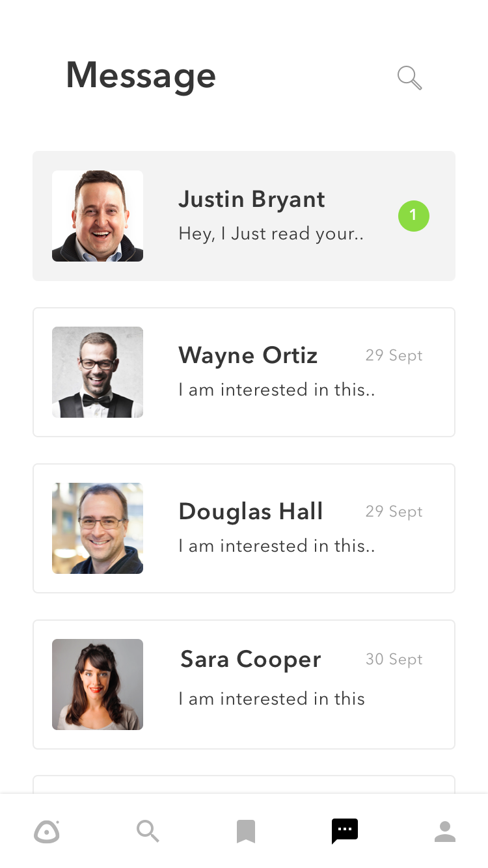488x868 pixels.
Task: Open the Justin Bryant conversation name
Action: click(x=252, y=200)
